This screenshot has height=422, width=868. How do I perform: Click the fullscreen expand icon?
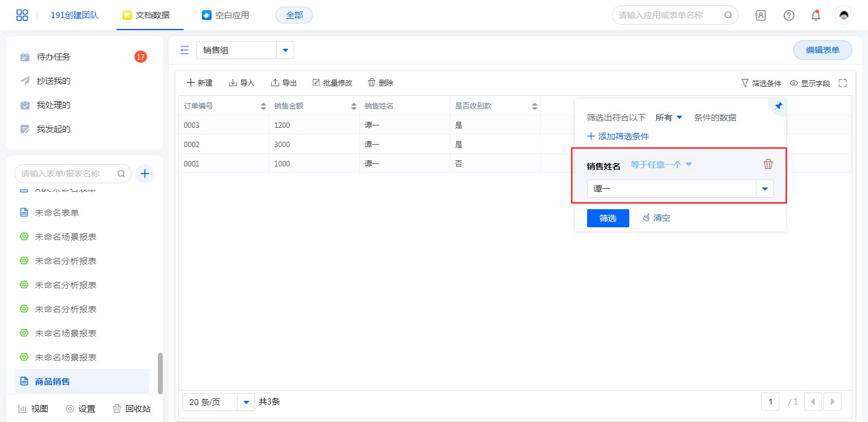click(x=843, y=83)
